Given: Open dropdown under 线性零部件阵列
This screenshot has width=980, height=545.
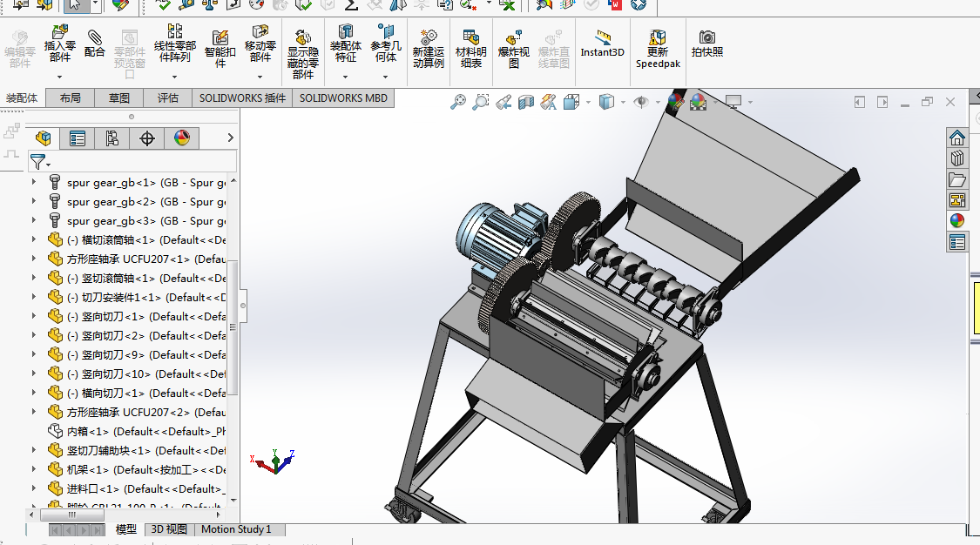Looking at the screenshot, I should click(x=175, y=77).
